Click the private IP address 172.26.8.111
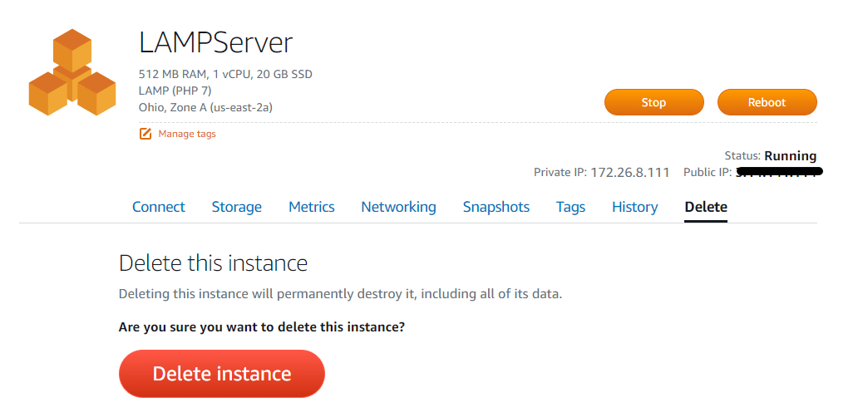The image size is (868, 412). tap(630, 173)
